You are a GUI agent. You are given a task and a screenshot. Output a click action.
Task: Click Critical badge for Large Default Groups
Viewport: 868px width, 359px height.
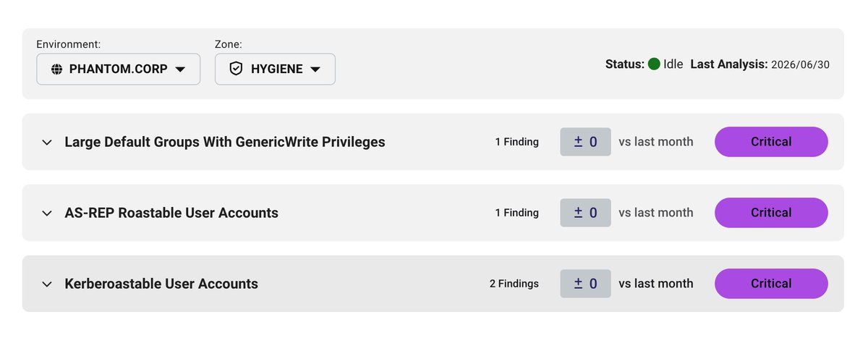tap(771, 142)
